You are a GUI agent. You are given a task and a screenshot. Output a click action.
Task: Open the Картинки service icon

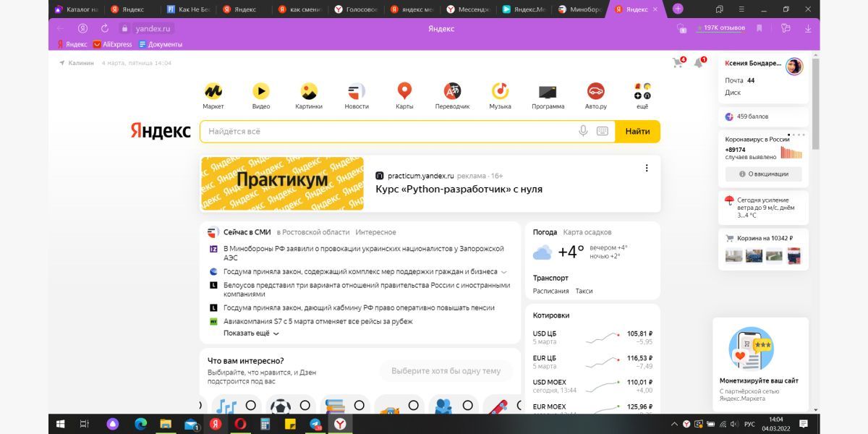(309, 91)
